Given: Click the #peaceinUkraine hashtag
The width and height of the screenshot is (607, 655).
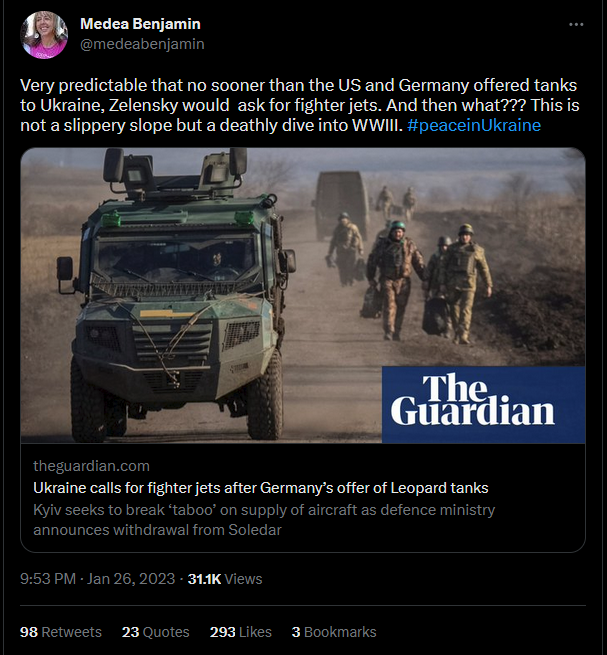Looking at the screenshot, I should pos(474,125).
